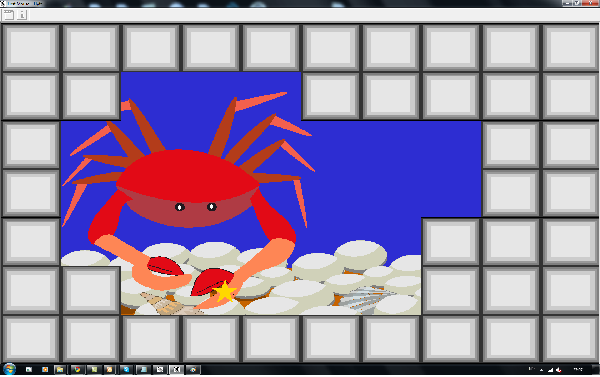This screenshot has width=600, height=377.
Task: Click the grey tile covering crab's left legs
Action: 91,96
